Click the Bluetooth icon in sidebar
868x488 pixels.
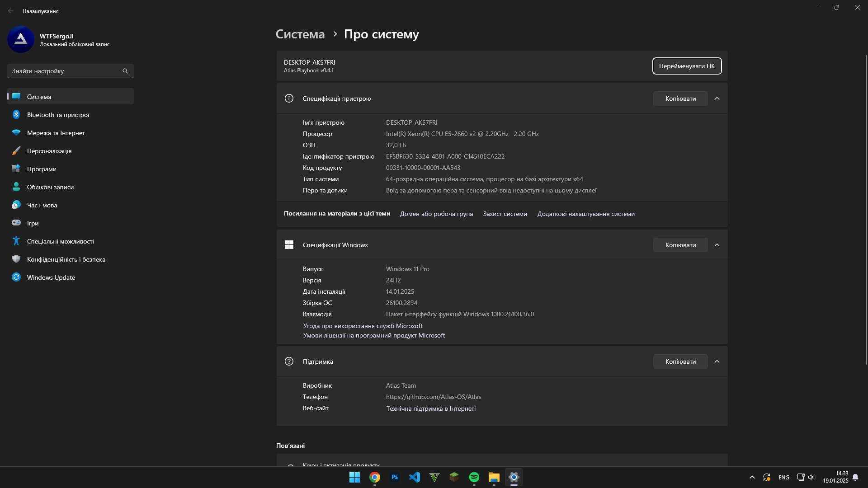[16, 115]
